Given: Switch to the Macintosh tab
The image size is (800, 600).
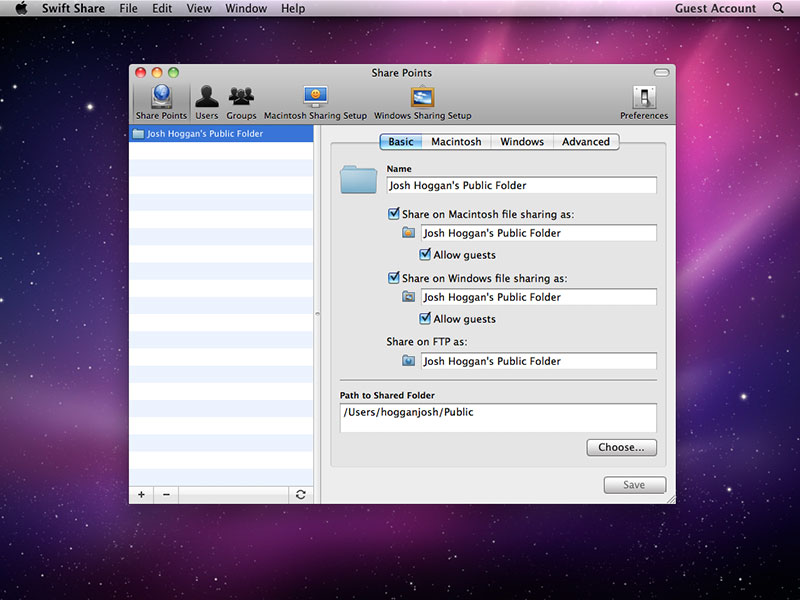Looking at the screenshot, I should click(456, 142).
